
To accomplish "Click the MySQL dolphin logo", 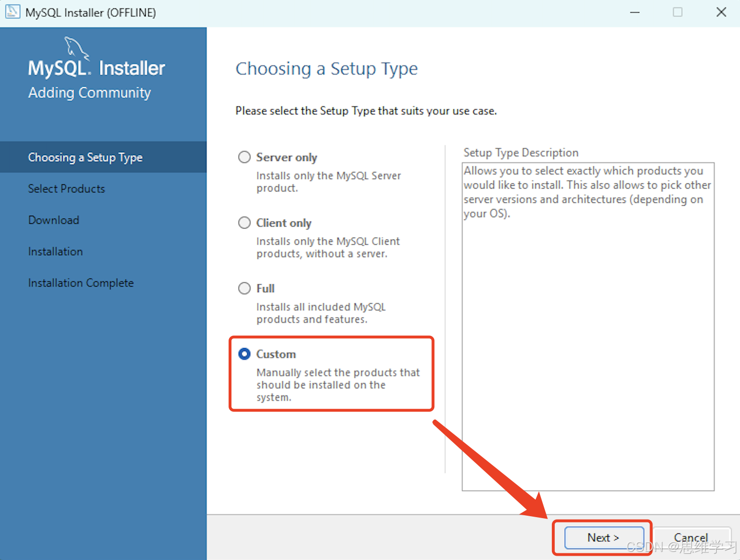I will tap(76, 48).
